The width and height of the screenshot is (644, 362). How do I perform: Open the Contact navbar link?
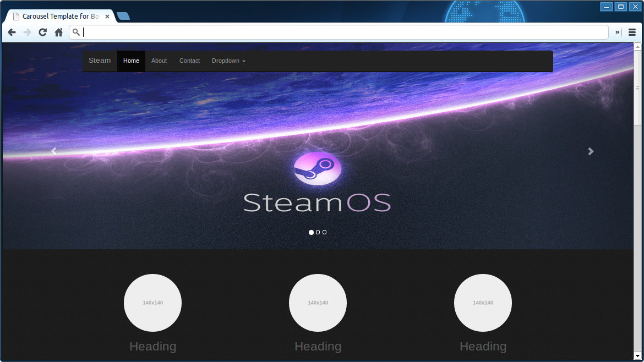[189, 61]
